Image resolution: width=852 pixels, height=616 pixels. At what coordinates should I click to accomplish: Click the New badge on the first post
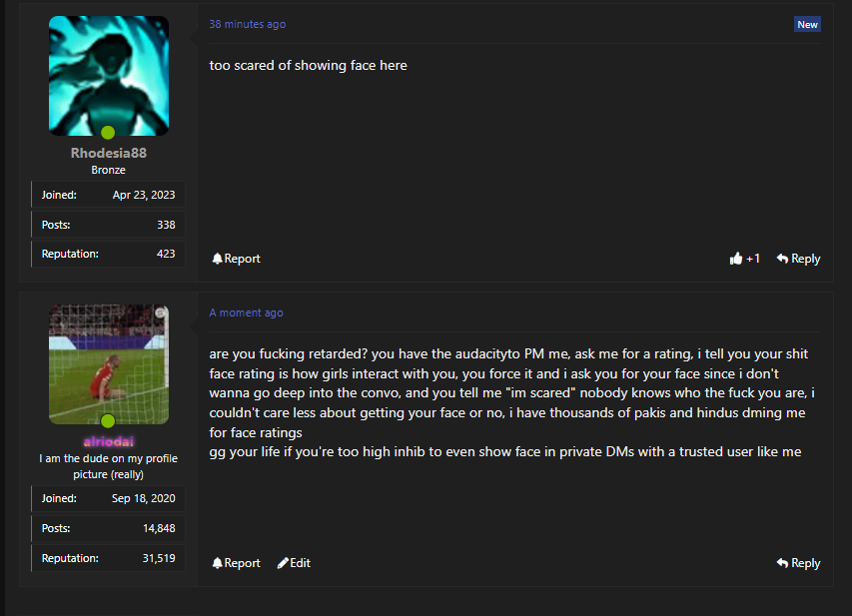coord(807,24)
